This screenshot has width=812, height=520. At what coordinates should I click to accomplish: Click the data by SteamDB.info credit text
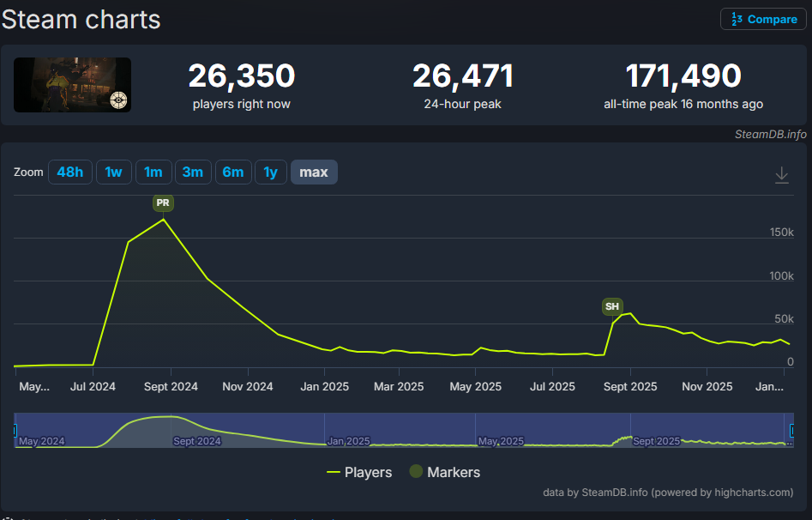pos(668,493)
